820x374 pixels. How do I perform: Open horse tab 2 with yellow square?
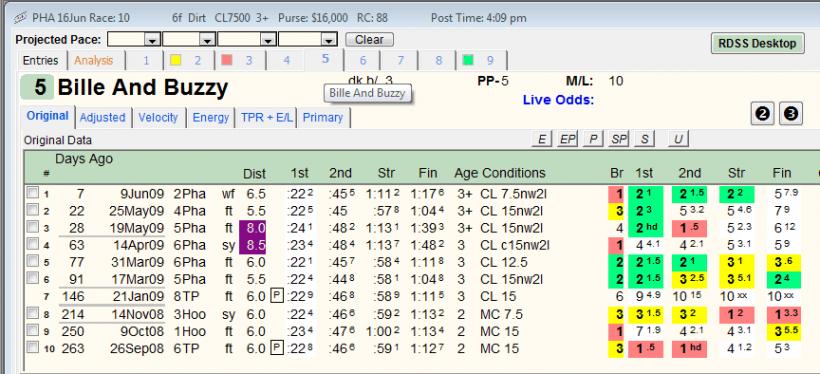pos(186,60)
